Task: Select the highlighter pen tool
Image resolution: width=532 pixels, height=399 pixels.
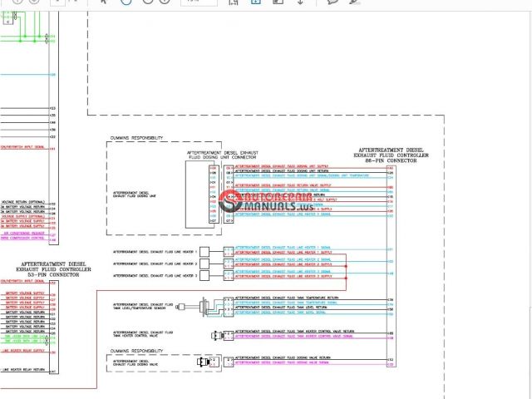Action: click(x=356, y=2)
